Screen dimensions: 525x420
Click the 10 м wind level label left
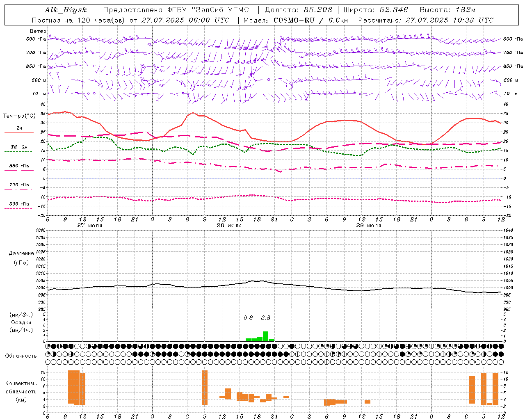[x=39, y=94]
